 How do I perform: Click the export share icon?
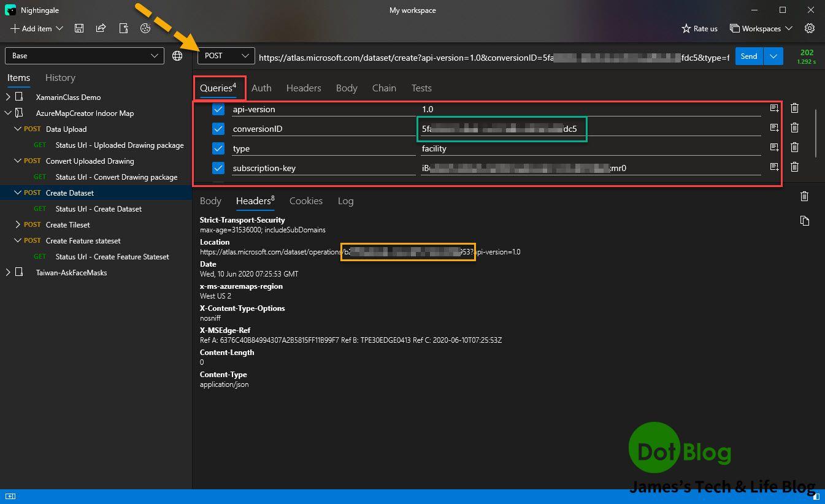(x=101, y=28)
